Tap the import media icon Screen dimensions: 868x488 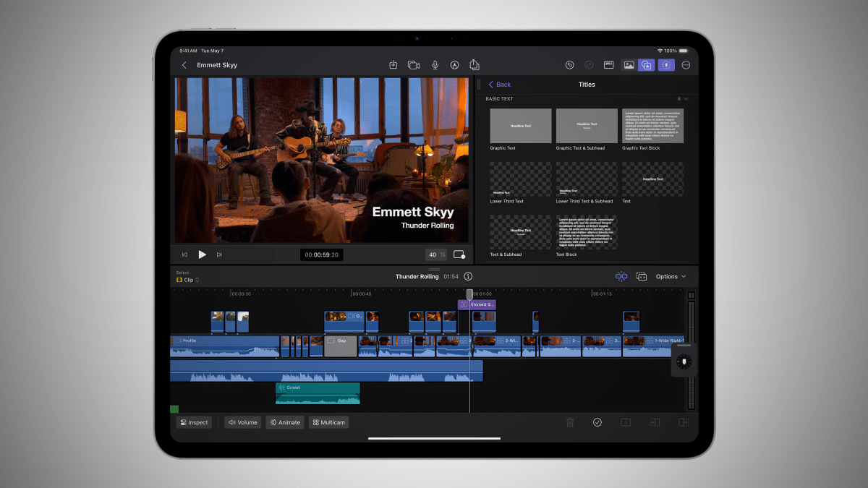(x=393, y=65)
